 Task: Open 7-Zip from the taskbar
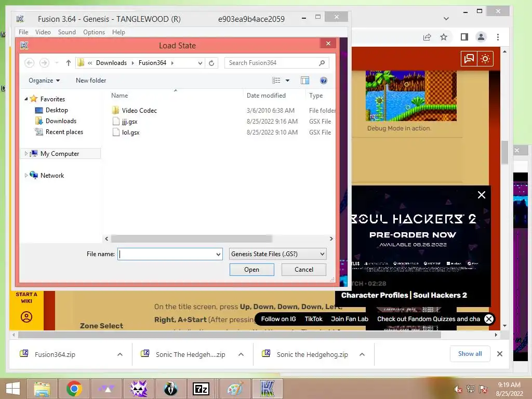click(201, 389)
